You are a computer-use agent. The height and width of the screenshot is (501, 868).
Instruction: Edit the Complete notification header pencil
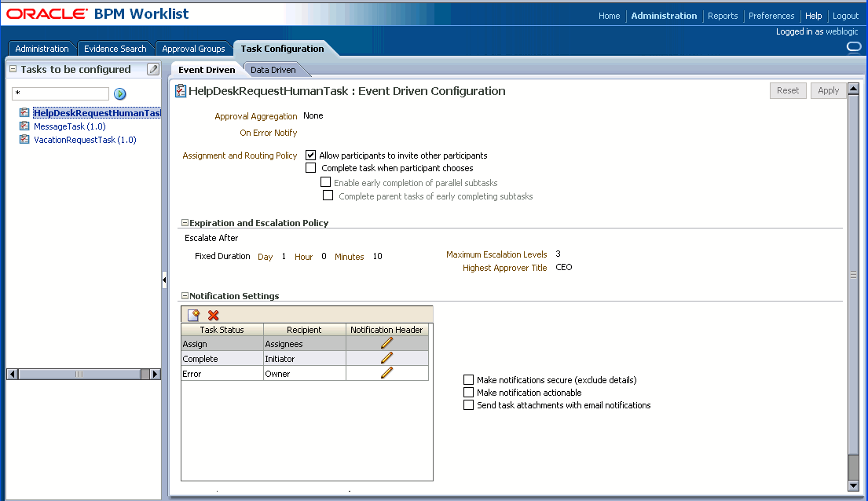click(x=386, y=357)
